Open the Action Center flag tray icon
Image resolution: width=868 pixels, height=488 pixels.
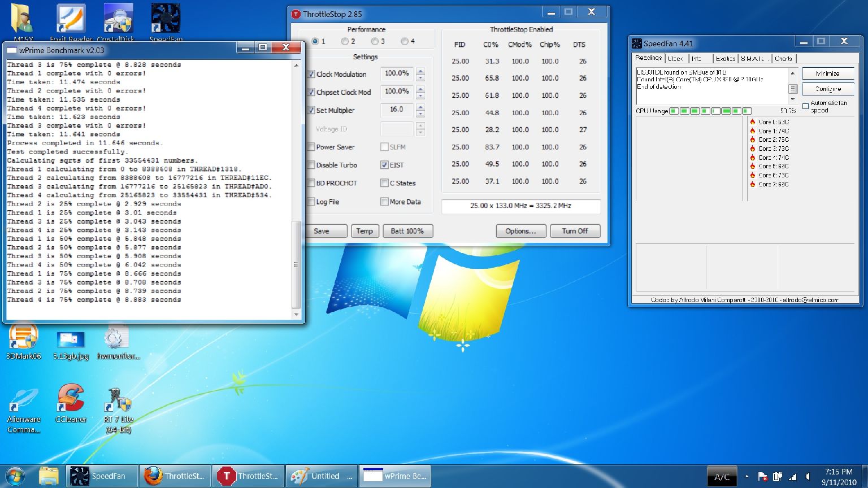[762, 477]
